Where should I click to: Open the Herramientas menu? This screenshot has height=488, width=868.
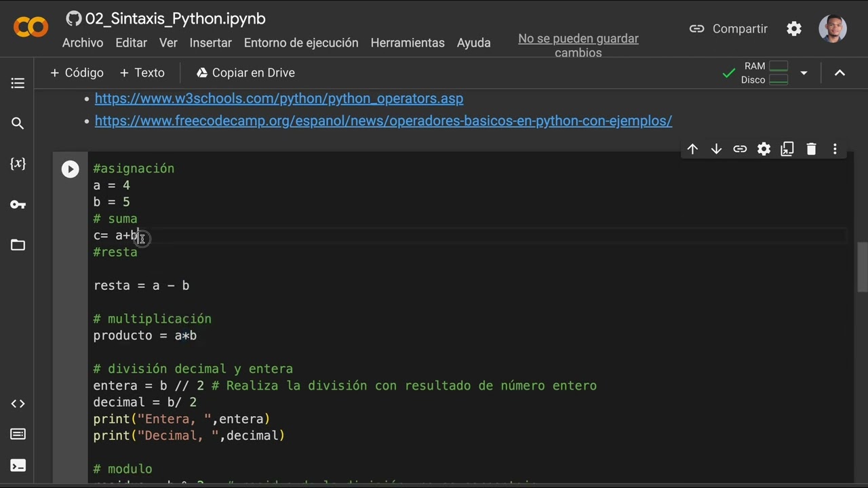pyautogui.click(x=408, y=43)
